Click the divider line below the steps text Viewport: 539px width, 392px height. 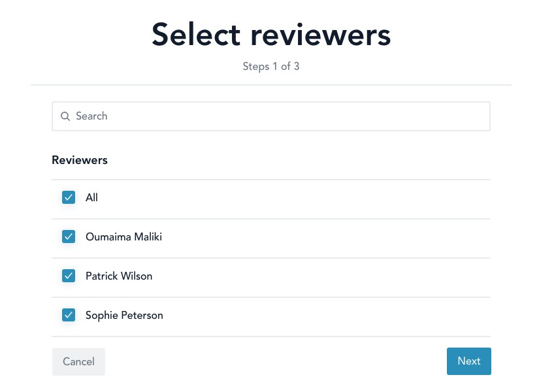point(271,85)
